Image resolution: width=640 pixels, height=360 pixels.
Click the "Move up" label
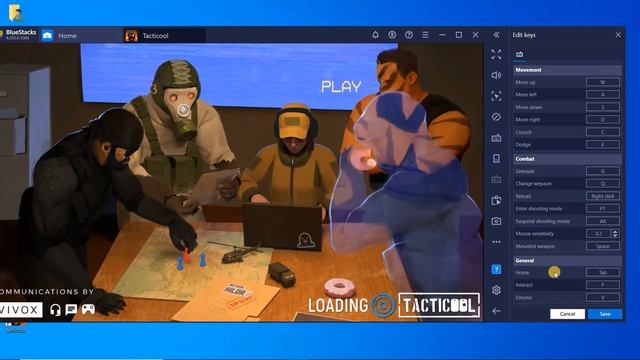coord(525,82)
